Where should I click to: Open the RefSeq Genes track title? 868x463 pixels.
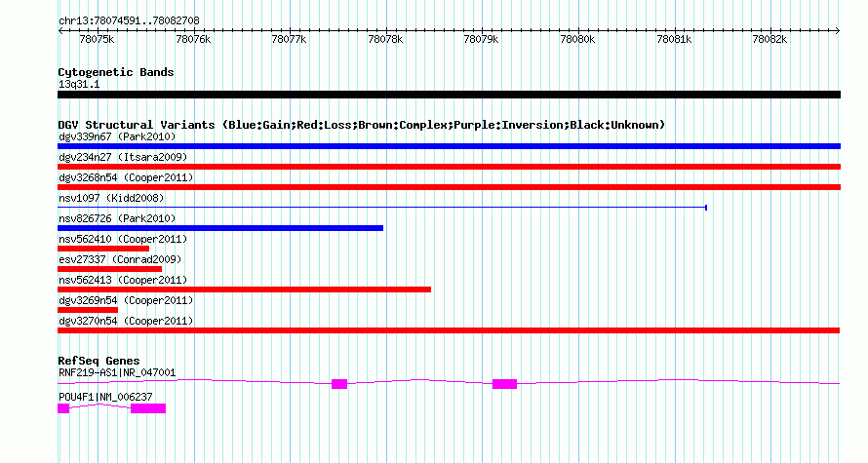(x=99, y=361)
